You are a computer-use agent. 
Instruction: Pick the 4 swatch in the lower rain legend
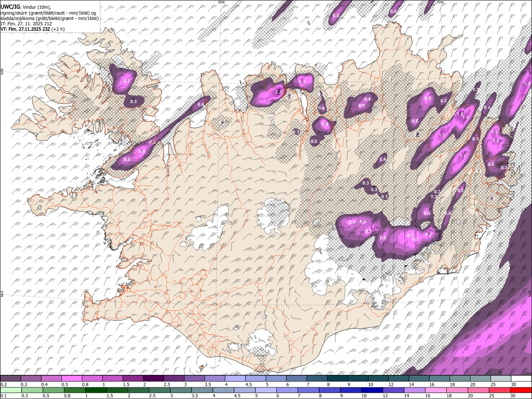click(x=223, y=390)
